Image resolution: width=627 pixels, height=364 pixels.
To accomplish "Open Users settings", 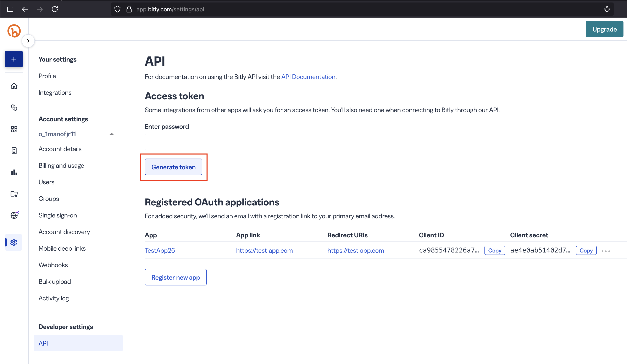I will (46, 182).
